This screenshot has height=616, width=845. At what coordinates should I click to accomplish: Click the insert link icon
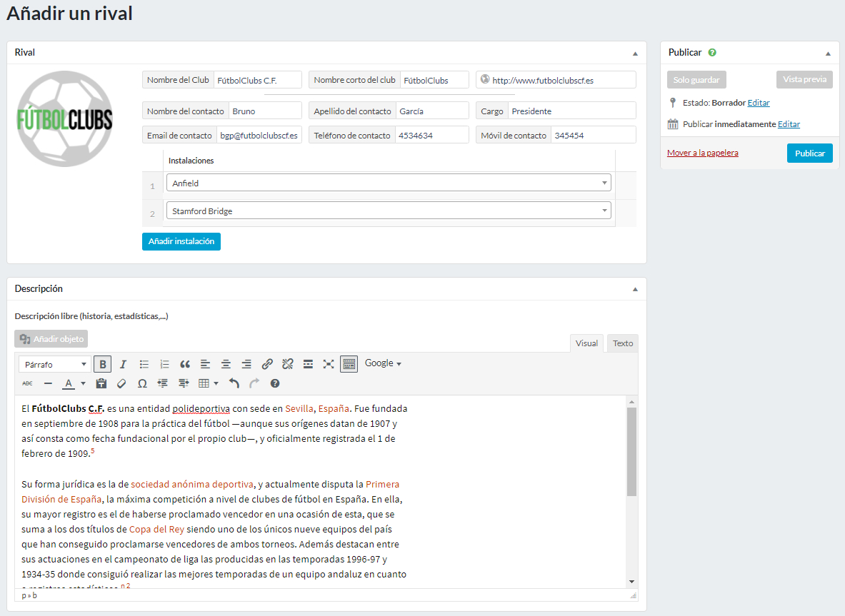coord(267,364)
